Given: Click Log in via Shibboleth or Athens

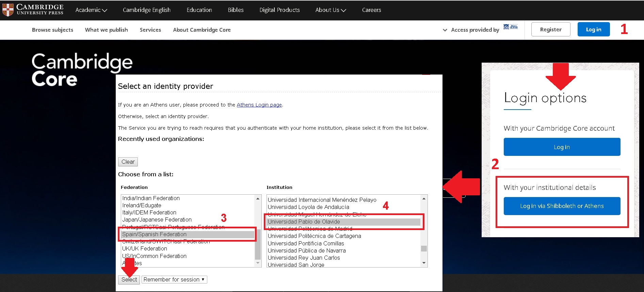Looking at the screenshot, I should pyautogui.click(x=562, y=206).
